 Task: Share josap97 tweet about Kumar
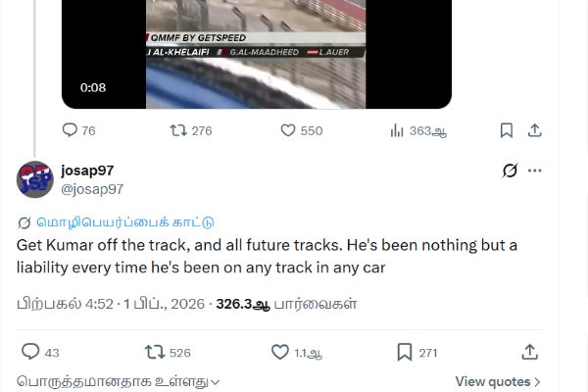click(529, 352)
